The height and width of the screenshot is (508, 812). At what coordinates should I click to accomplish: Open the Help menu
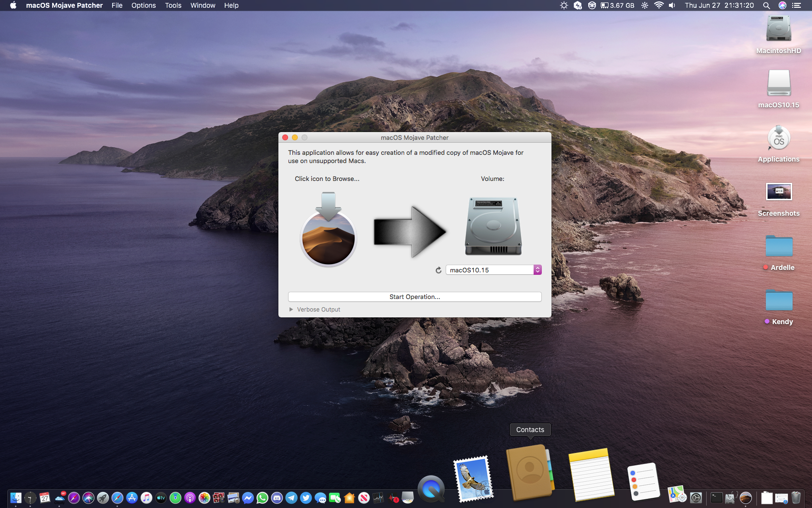point(231,5)
